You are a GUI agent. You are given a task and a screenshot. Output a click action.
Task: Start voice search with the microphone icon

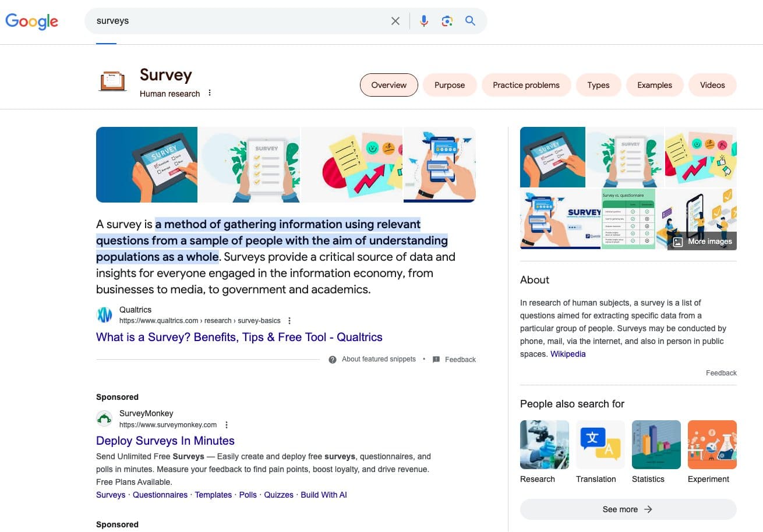424,21
